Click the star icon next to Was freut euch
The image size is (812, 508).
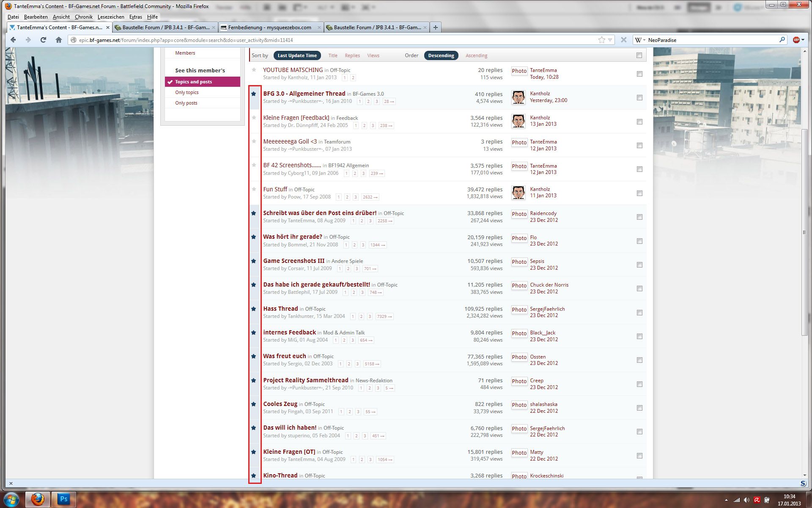pyautogui.click(x=254, y=356)
